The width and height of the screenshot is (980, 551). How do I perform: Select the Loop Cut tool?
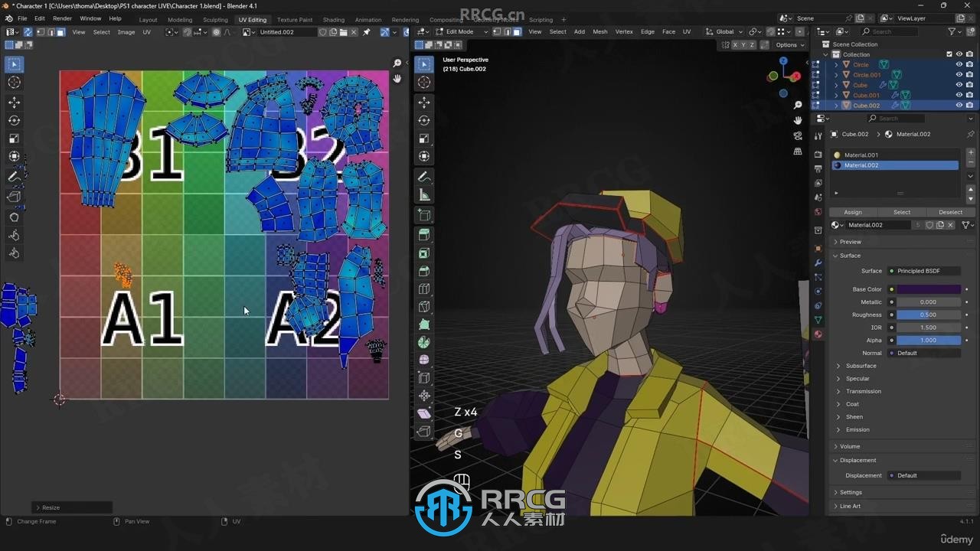pyautogui.click(x=424, y=289)
